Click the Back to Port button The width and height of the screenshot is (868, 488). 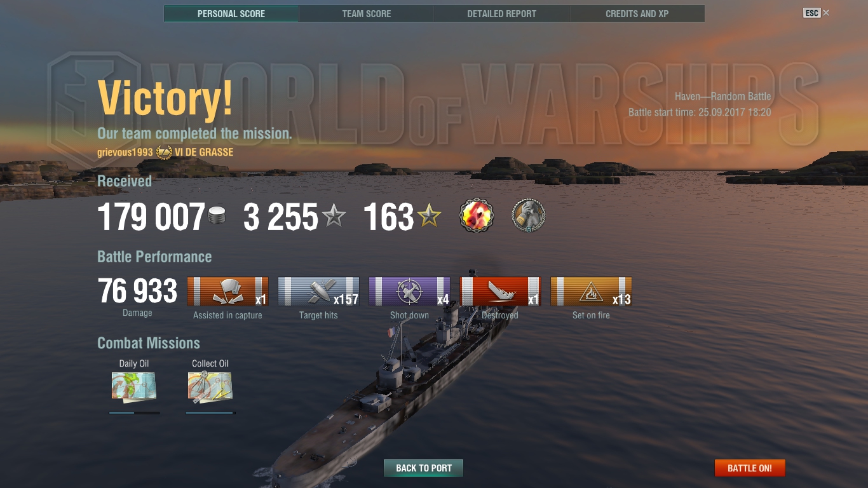(424, 468)
